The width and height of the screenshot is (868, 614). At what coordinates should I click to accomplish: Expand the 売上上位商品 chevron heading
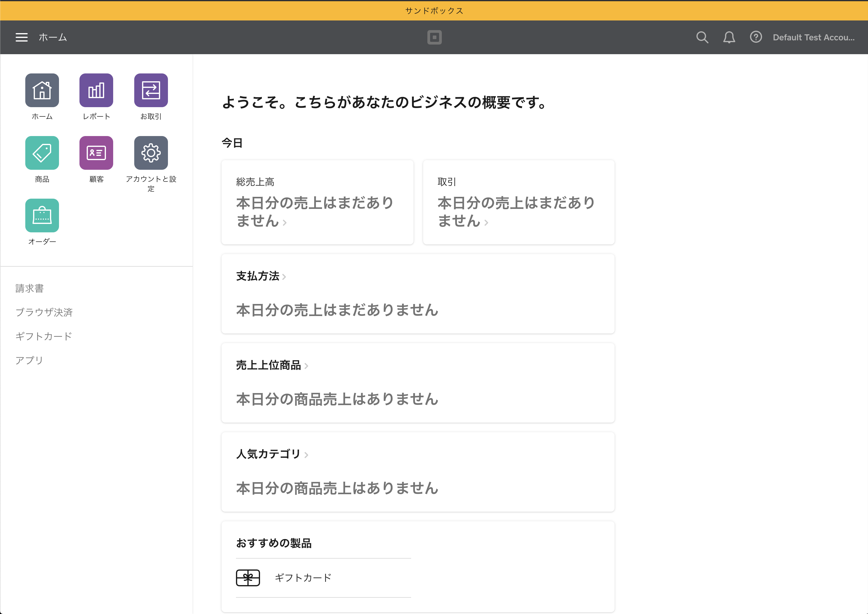click(x=272, y=365)
